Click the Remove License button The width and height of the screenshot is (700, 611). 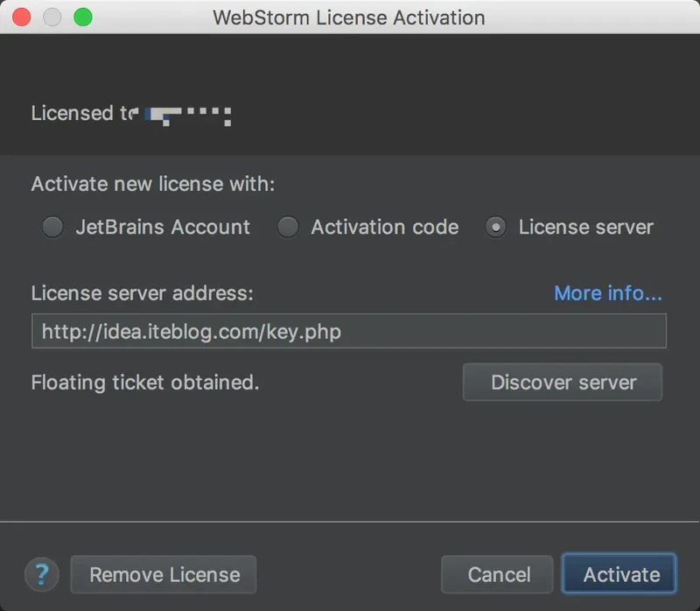[x=164, y=575]
